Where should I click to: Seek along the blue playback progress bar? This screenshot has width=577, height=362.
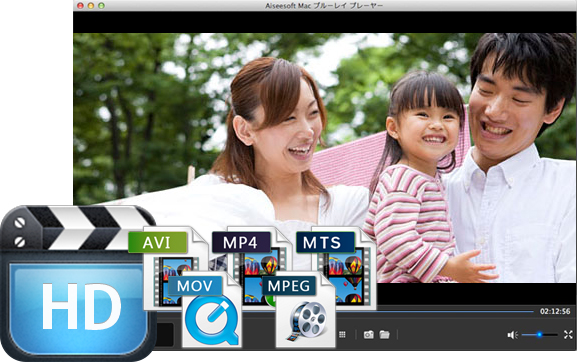tap(454, 312)
